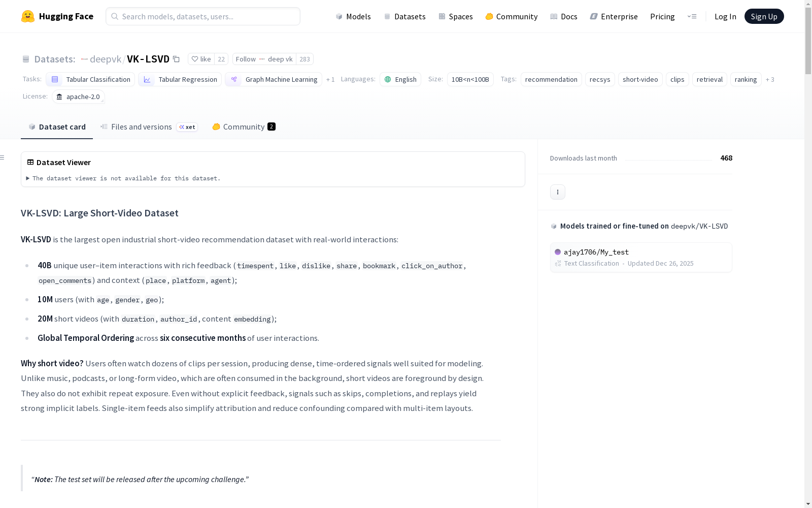Click the ajay1706 user avatar
Image resolution: width=812 pixels, height=508 pixels.
pos(558,252)
